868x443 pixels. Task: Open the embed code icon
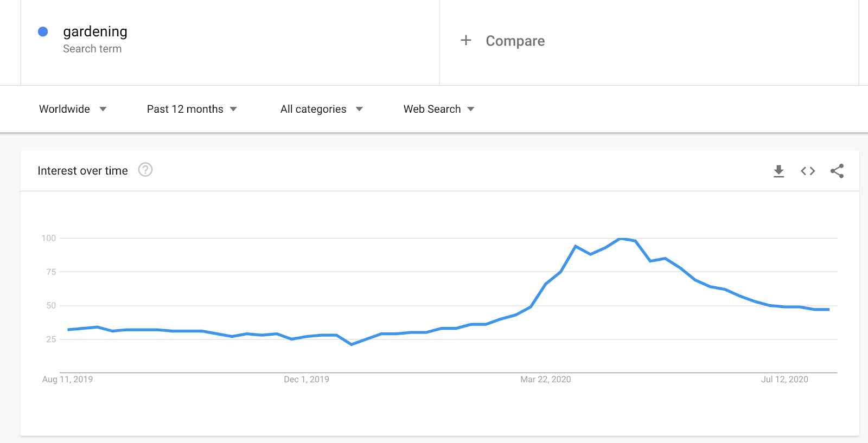click(808, 170)
